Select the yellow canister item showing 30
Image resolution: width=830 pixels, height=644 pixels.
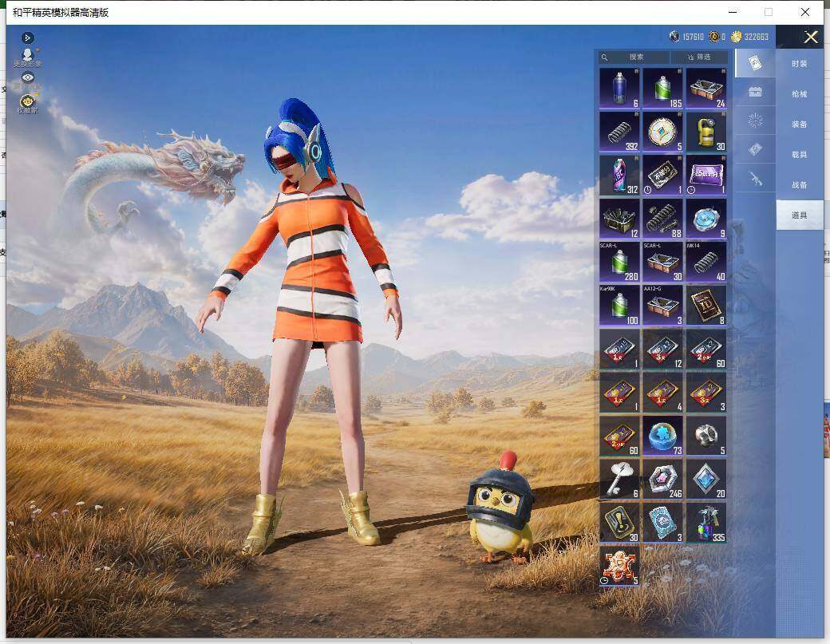[x=705, y=131]
